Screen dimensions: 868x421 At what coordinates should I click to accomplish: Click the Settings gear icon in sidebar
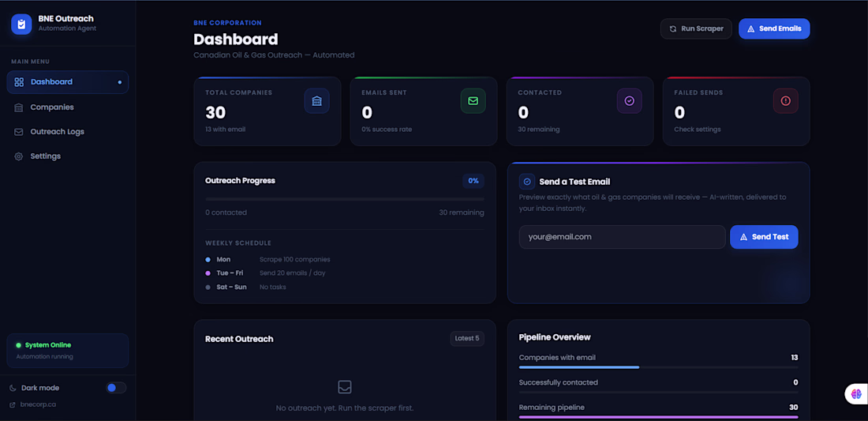19,156
